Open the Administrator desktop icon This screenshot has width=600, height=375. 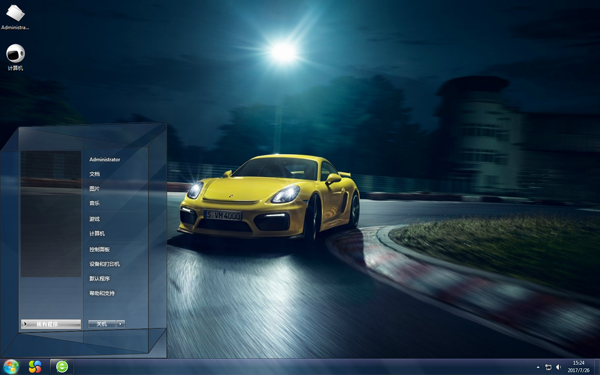point(15,18)
